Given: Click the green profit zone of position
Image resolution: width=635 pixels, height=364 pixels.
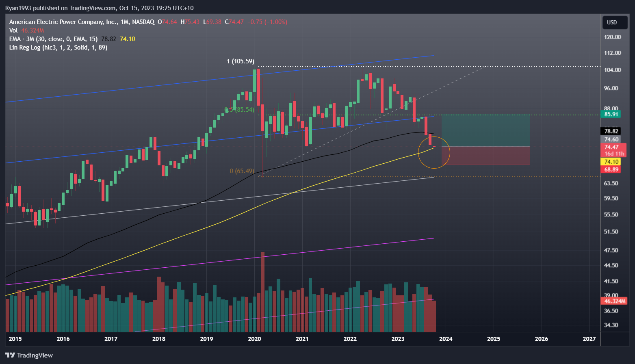Looking at the screenshot, I should [485, 130].
